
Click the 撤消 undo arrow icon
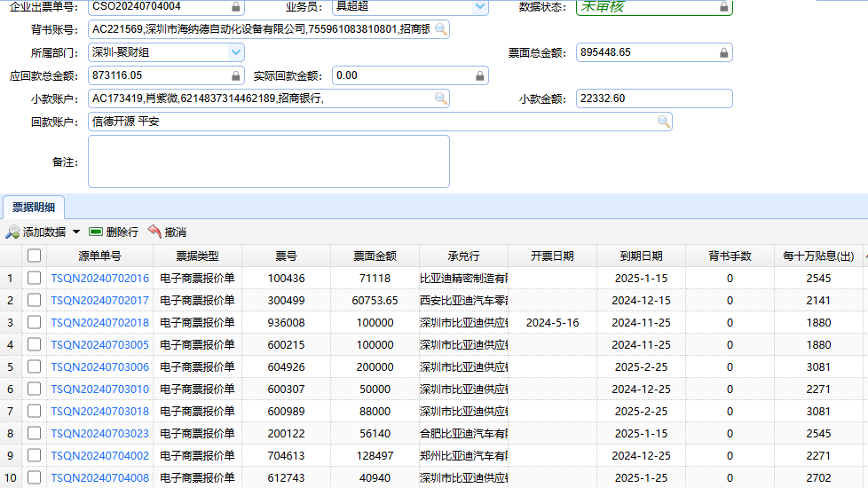[154, 232]
